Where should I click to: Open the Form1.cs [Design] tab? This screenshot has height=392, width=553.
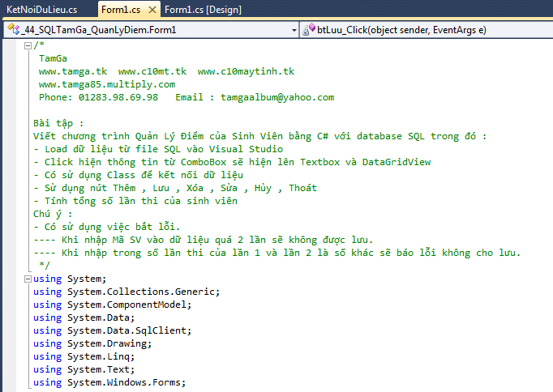pos(203,10)
